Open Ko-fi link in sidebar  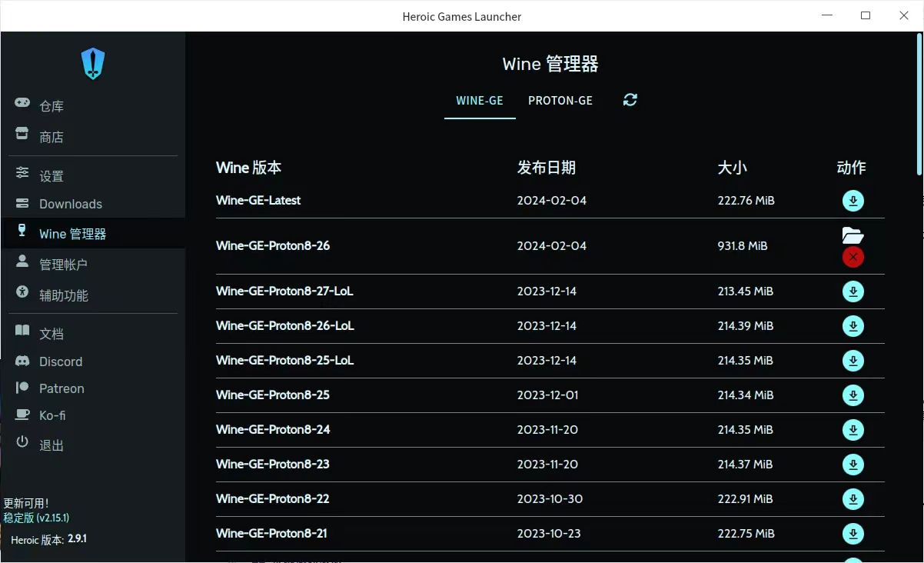(93, 415)
